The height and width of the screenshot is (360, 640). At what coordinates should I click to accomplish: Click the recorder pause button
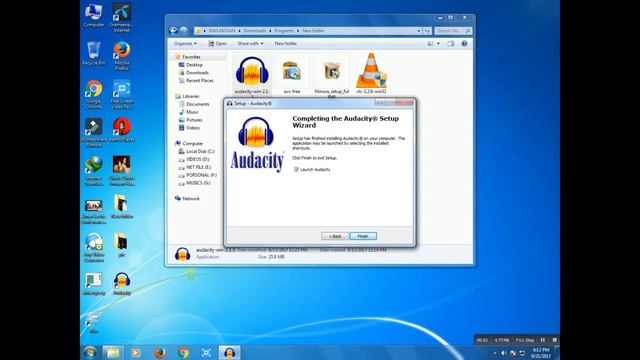coord(542,340)
